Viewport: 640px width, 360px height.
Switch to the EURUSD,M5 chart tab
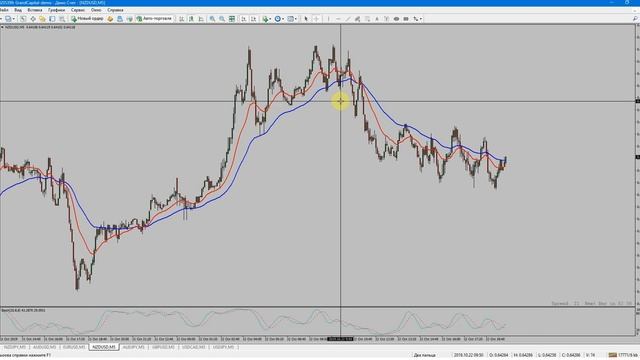click(x=74, y=347)
